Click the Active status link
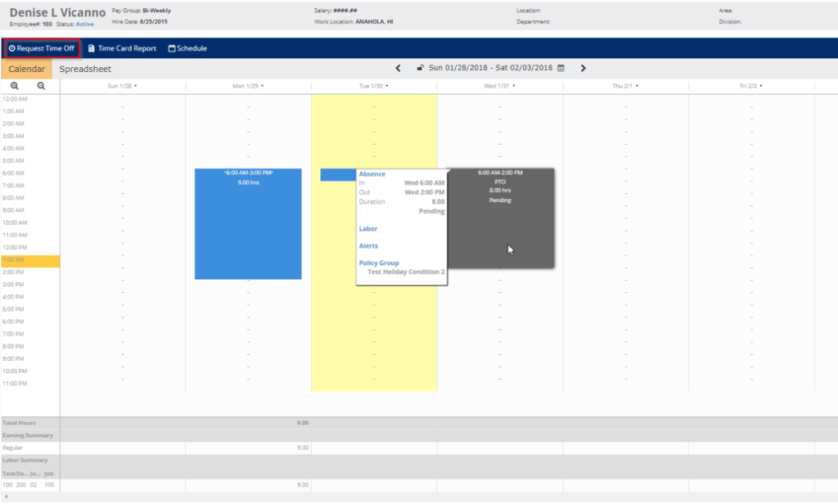The height and width of the screenshot is (504, 838). click(x=84, y=24)
